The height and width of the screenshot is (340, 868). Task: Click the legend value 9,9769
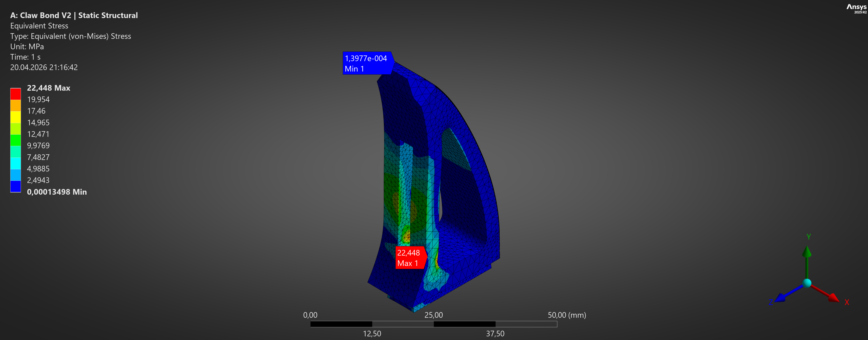(x=38, y=146)
